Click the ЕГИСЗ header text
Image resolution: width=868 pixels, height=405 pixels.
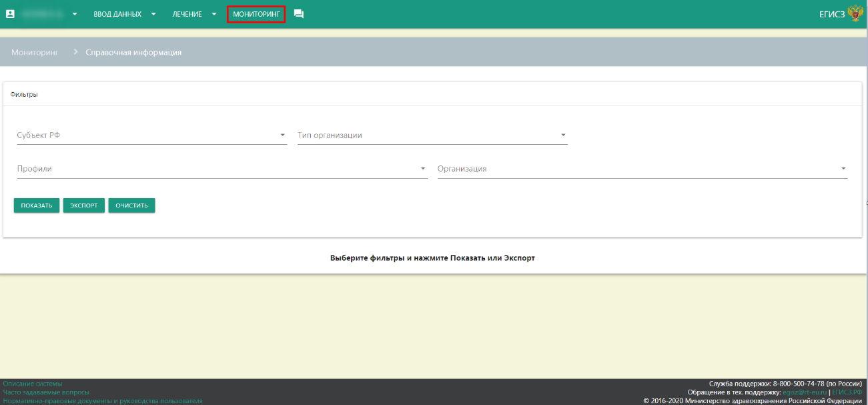tap(832, 14)
